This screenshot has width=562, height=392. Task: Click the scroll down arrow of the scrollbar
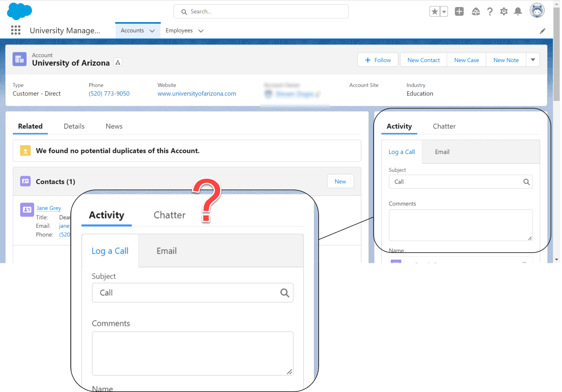[557, 260]
